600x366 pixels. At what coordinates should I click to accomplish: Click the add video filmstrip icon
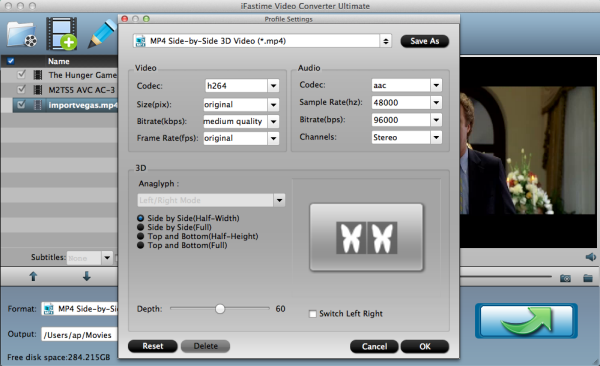tap(62, 34)
